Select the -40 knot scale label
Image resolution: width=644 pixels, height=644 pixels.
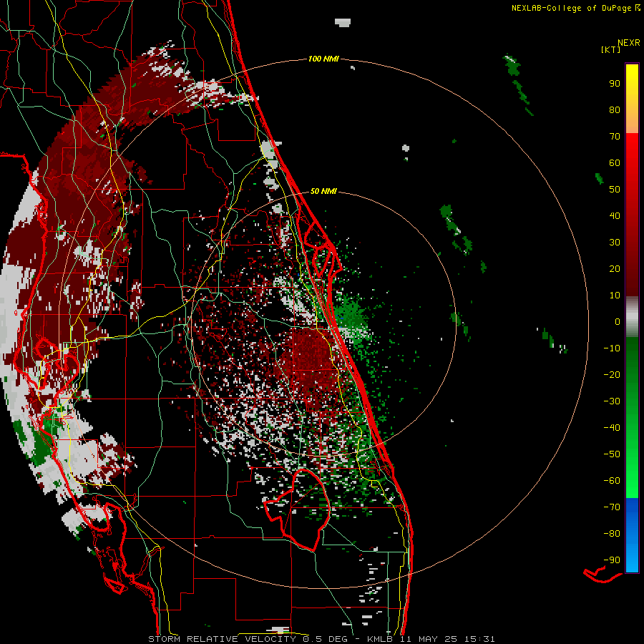[x=612, y=428]
